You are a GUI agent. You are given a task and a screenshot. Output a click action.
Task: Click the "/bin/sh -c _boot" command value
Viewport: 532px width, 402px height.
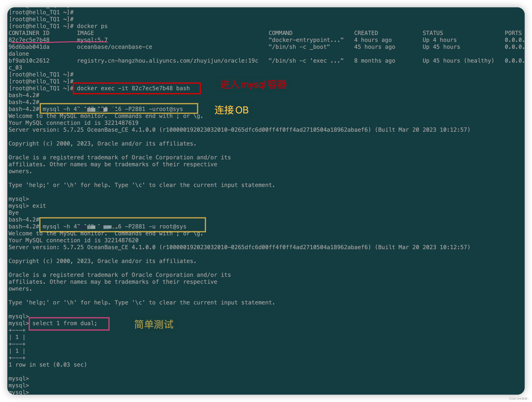click(x=299, y=47)
